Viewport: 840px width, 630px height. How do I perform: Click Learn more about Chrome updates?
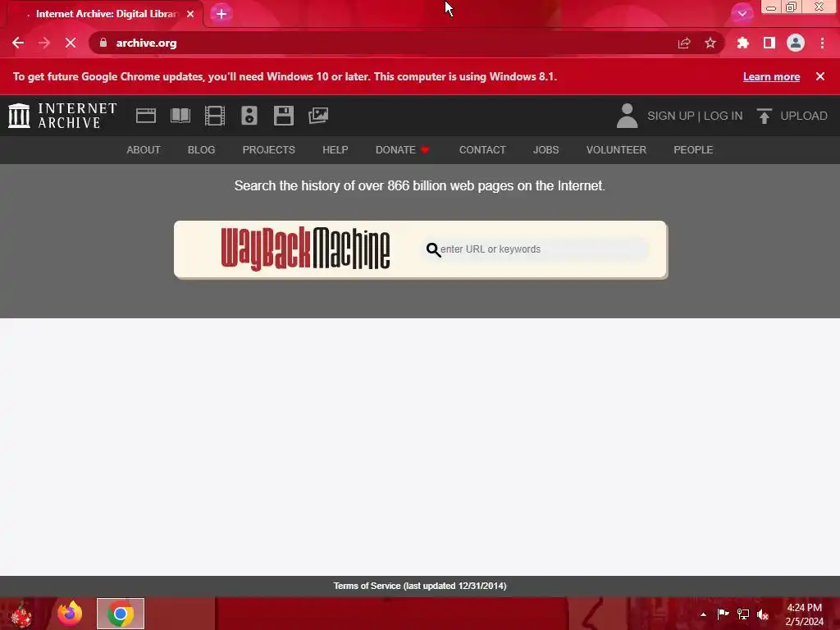771,76
